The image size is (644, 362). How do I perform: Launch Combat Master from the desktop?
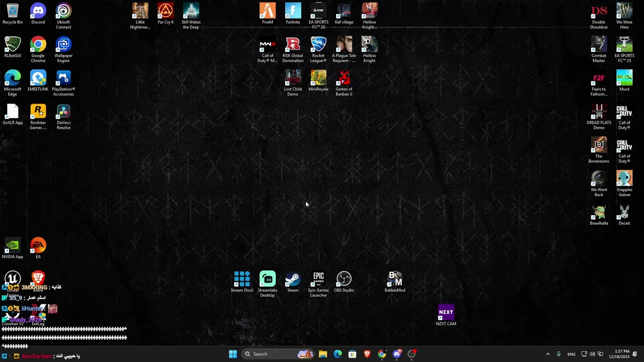click(599, 49)
